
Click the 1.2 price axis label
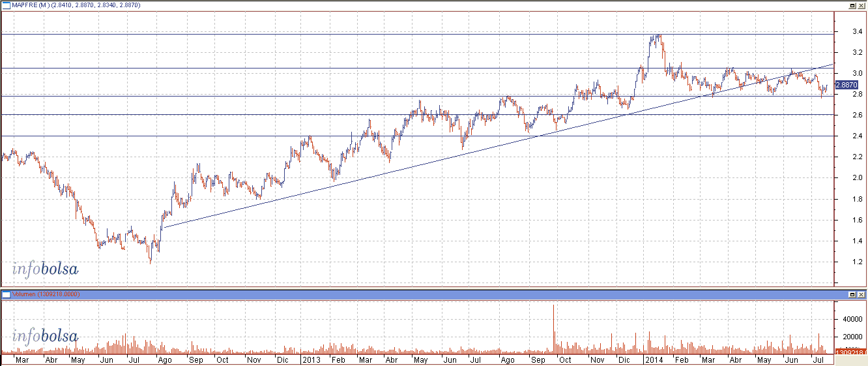coord(856,262)
